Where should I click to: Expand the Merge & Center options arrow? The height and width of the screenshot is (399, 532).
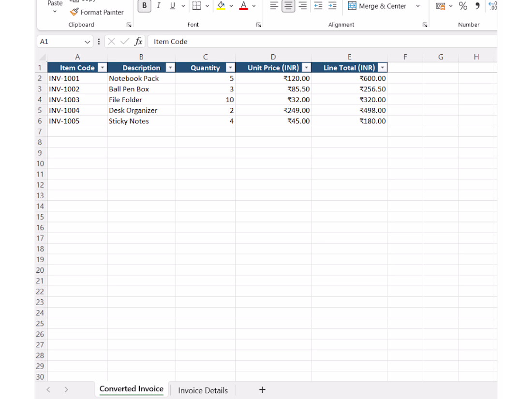tap(418, 6)
